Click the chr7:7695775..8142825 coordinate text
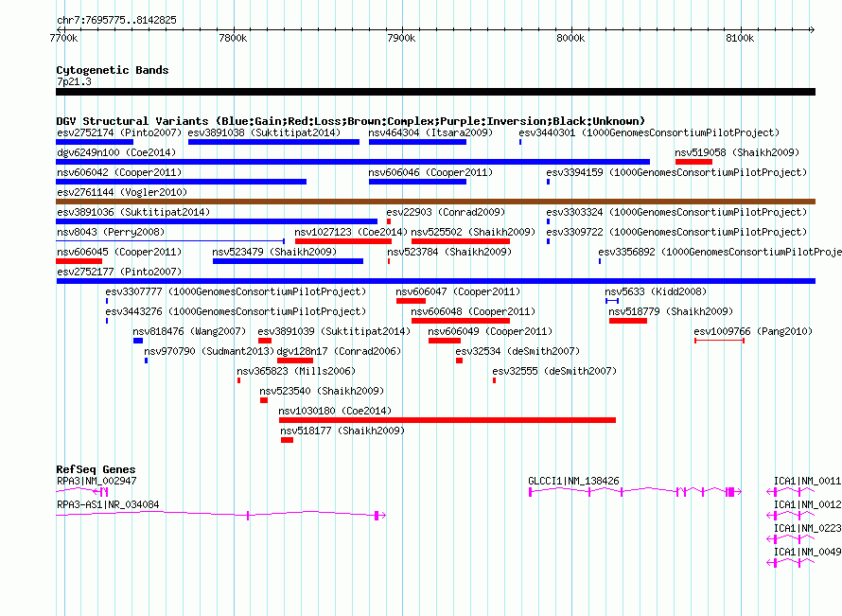842x616 pixels. point(116,20)
